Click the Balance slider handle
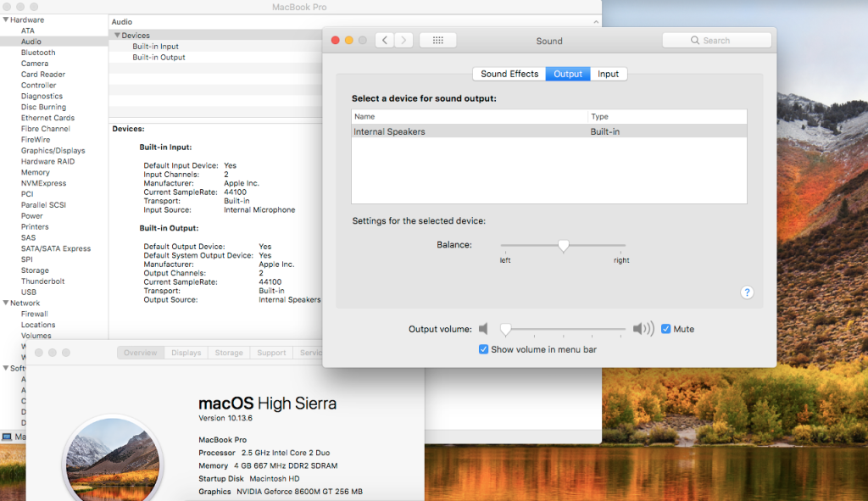 (x=564, y=244)
